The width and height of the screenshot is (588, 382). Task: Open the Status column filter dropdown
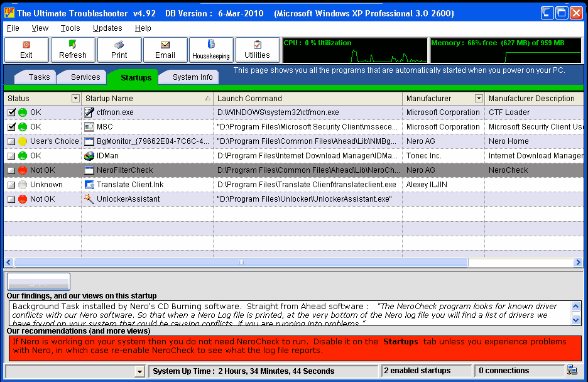[75, 98]
